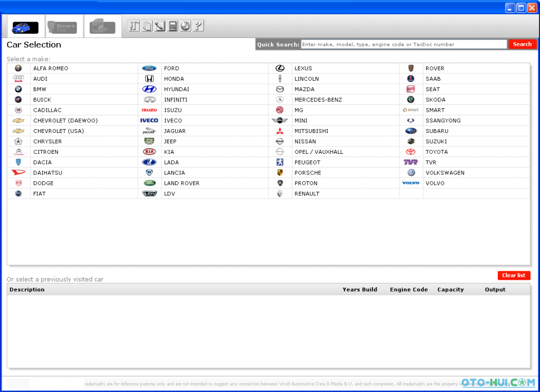Choose the Daihatsu red logo
The width and height of the screenshot is (540, 392).
tap(18, 172)
